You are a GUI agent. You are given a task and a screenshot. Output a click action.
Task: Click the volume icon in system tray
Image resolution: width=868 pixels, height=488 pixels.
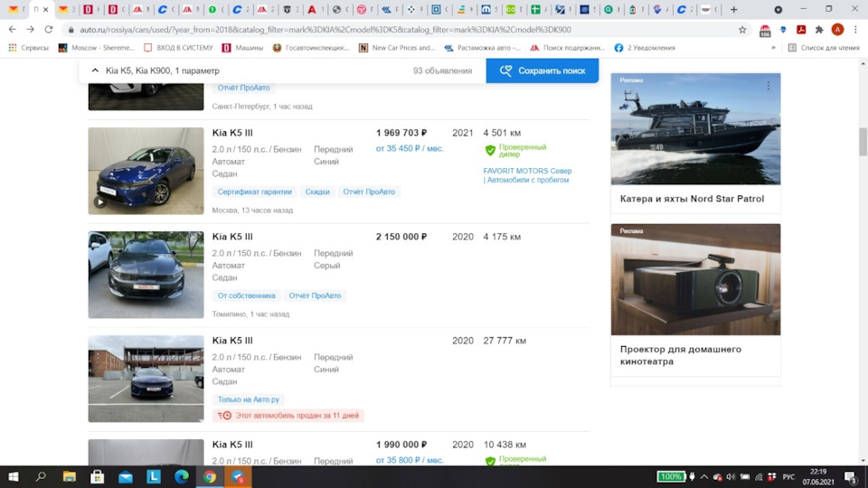tap(731, 477)
